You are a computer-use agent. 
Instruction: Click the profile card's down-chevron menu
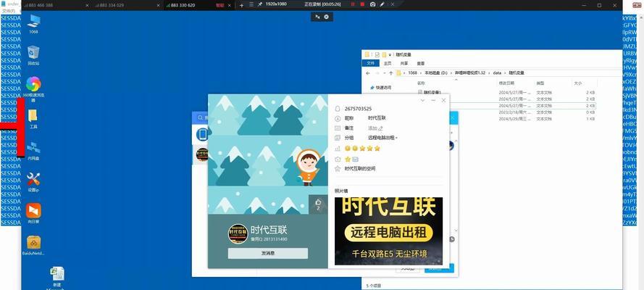[422, 100]
